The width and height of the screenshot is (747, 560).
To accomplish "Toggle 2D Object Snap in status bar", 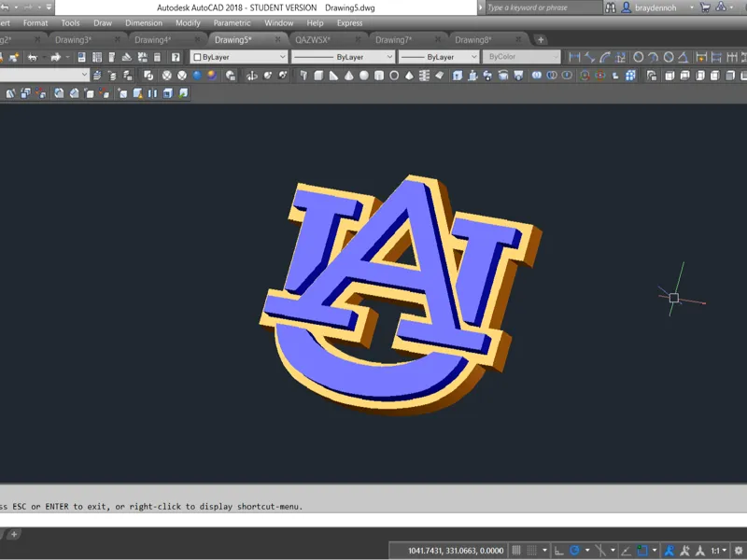I will pyautogui.click(x=642, y=551).
